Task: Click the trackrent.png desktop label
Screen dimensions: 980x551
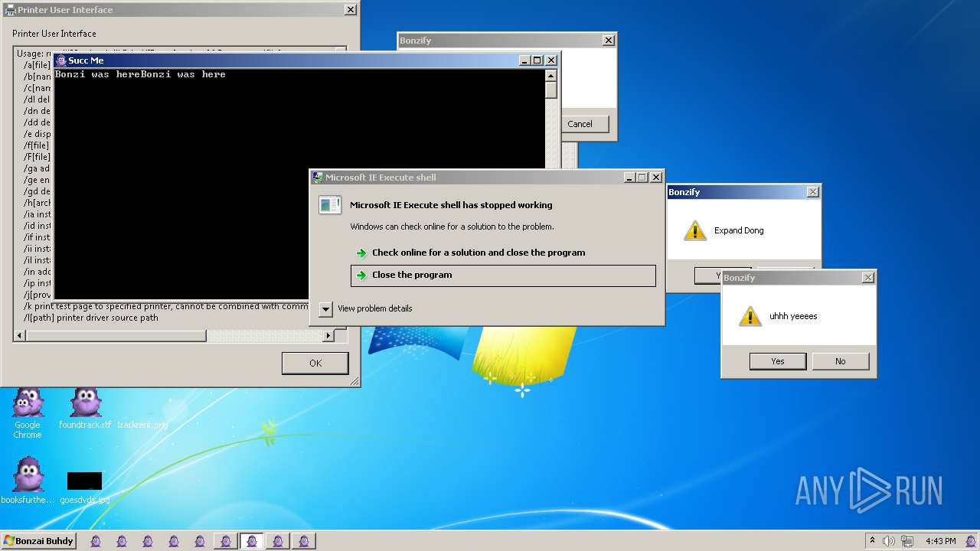Action: [x=142, y=425]
